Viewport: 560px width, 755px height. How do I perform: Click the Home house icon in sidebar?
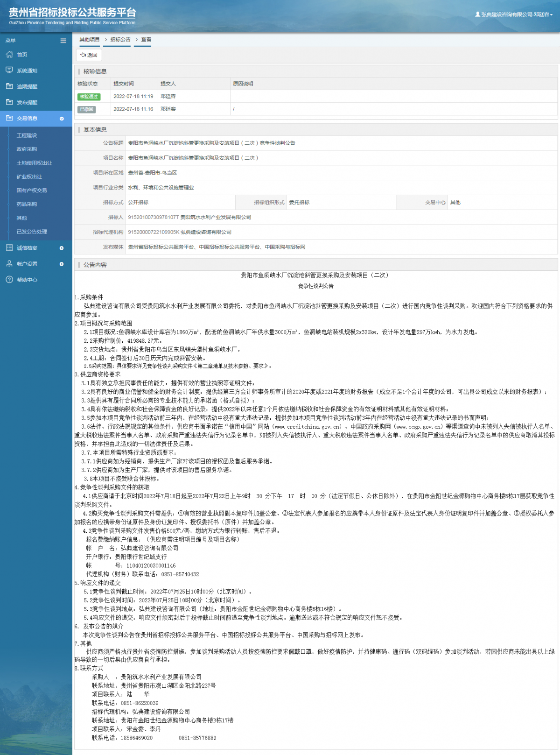[9, 55]
